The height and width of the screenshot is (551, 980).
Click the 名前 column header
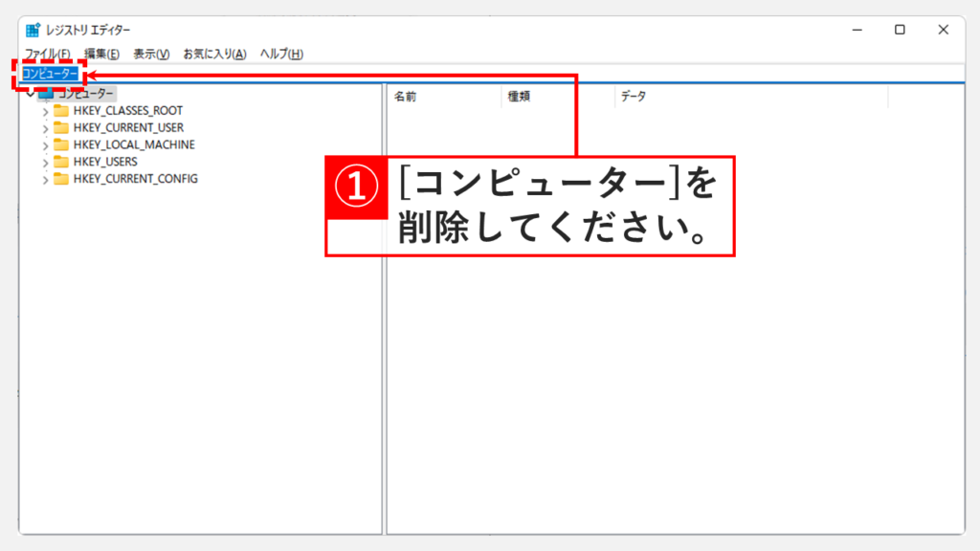click(444, 97)
